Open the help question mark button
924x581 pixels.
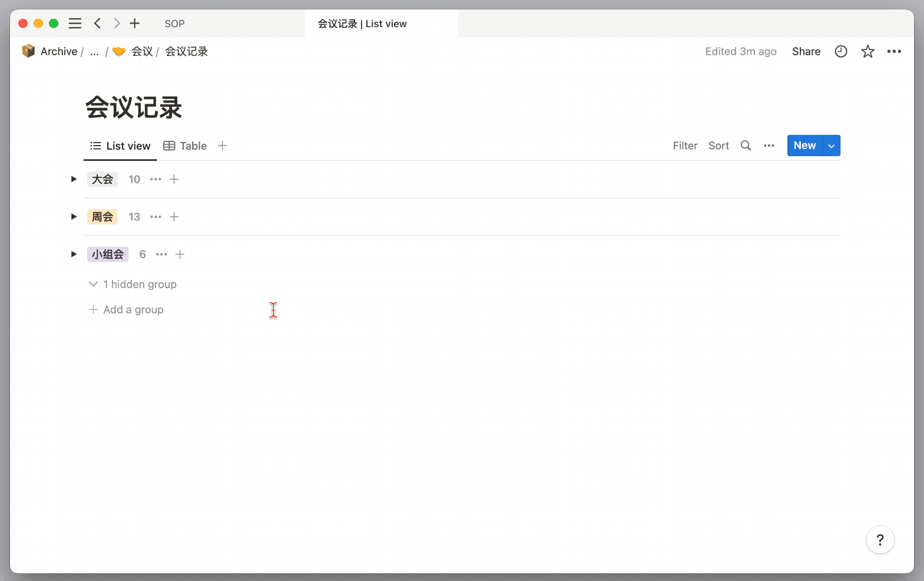tap(880, 540)
